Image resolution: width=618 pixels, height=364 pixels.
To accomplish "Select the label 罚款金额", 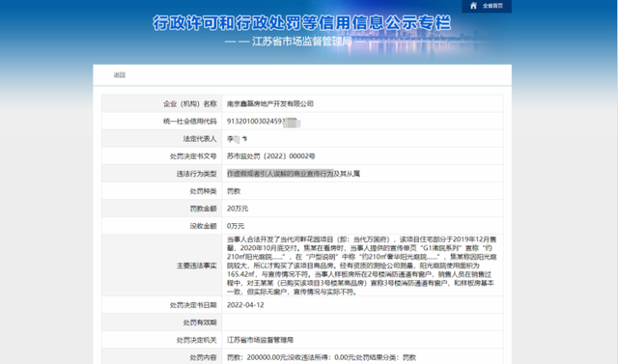I will coord(203,209).
